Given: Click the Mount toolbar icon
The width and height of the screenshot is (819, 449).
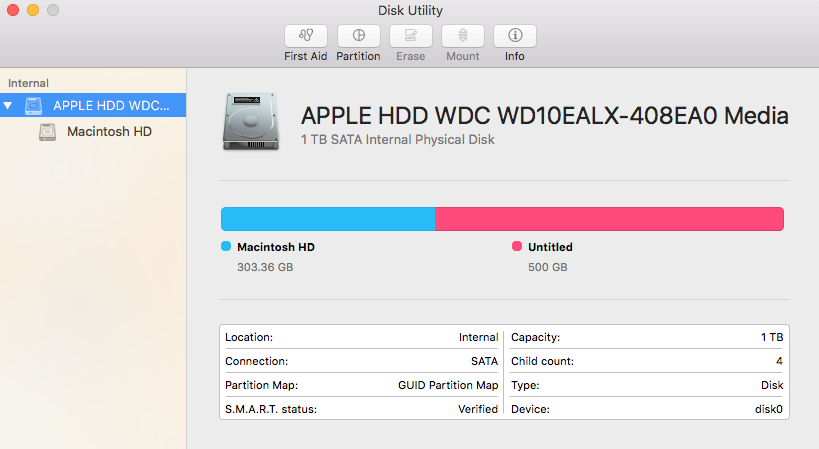Looking at the screenshot, I should 463,36.
